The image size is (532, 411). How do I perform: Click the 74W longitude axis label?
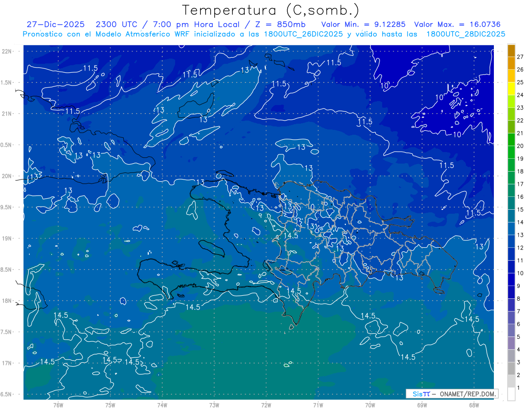click(x=162, y=405)
